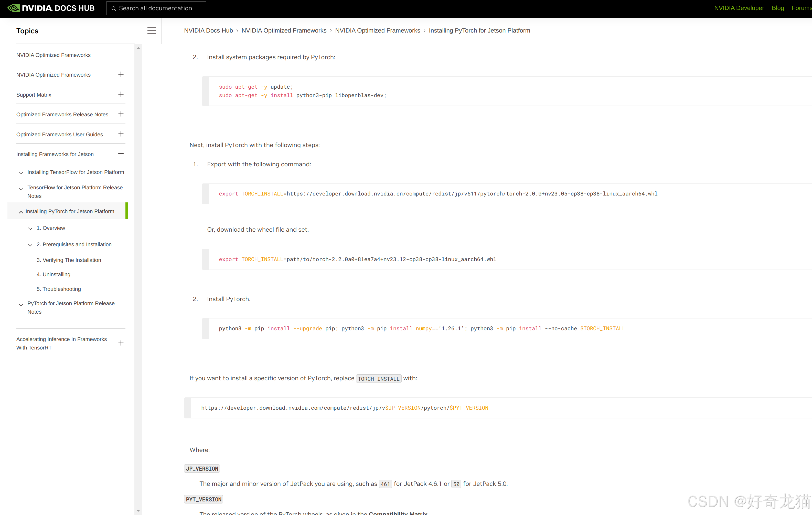Click sidebar scrollbar up arrow
812x515 pixels.
pos(138,48)
